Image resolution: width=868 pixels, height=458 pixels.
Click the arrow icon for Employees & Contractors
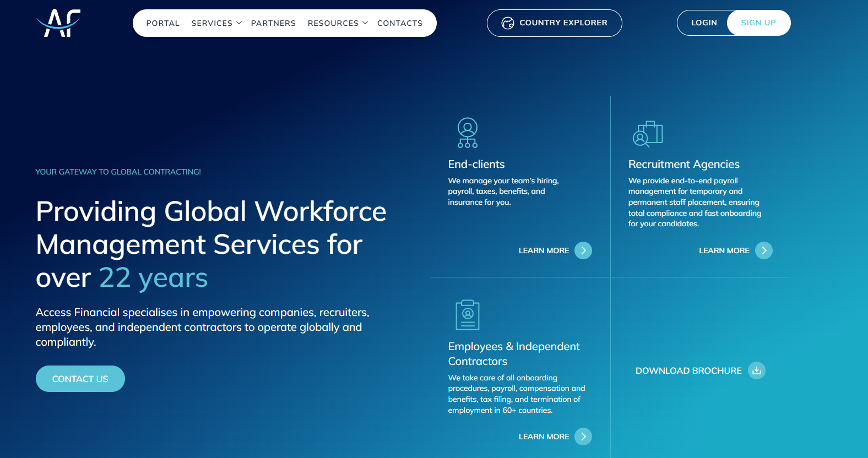click(583, 437)
